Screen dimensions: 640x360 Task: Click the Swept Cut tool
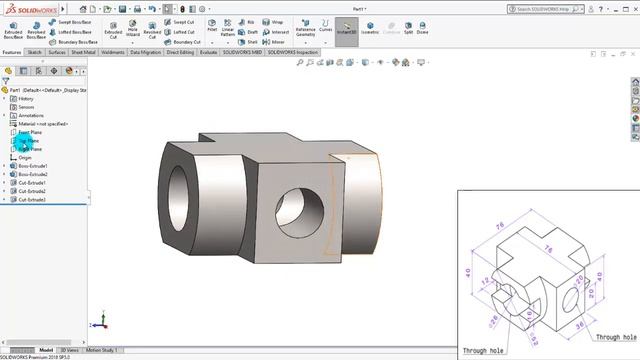tap(179, 22)
